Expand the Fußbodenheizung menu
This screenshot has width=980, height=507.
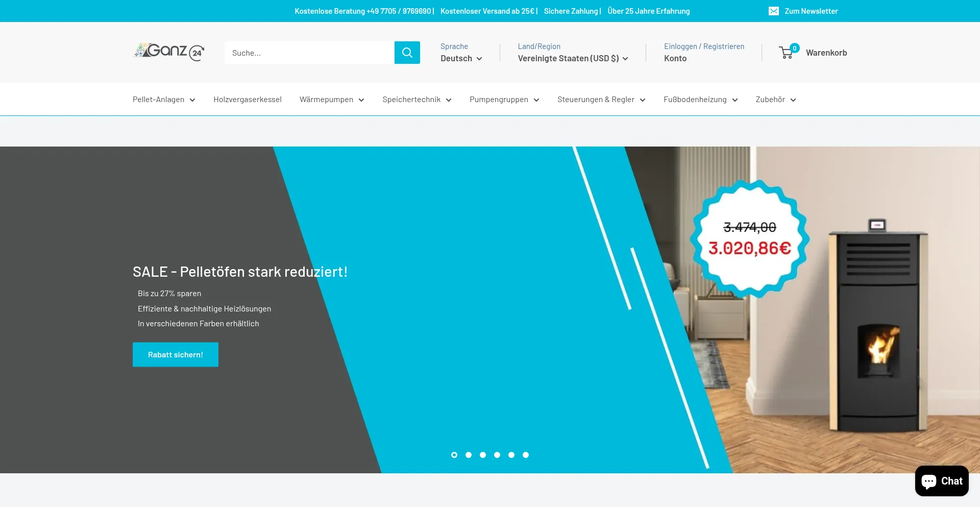(700, 100)
